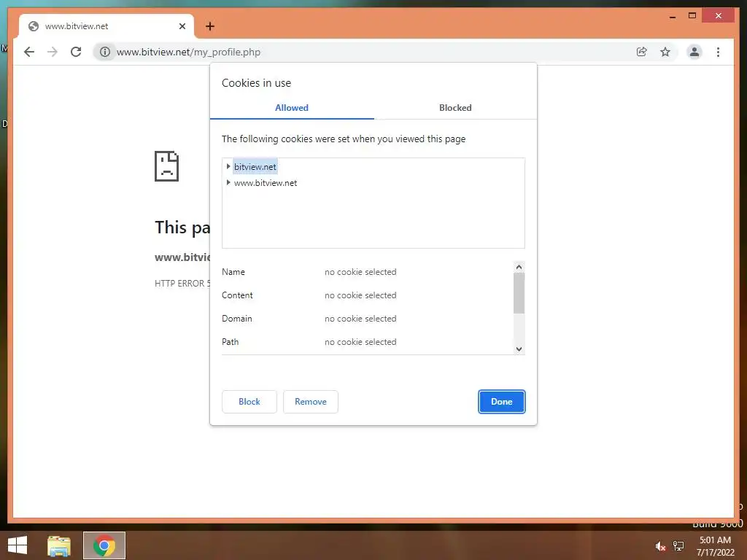Click the Block button

tap(249, 402)
